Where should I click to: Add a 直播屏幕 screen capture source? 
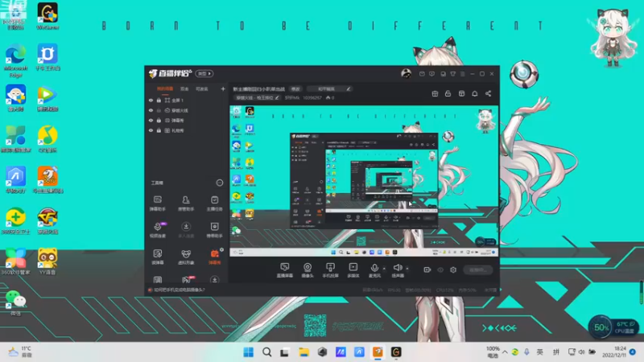[x=285, y=270]
